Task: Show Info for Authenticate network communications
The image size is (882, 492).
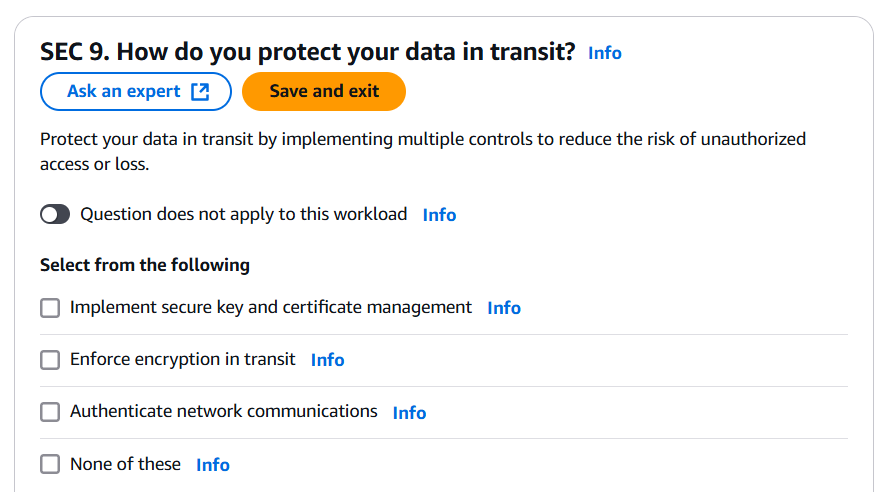Action: (x=410, y=413)
